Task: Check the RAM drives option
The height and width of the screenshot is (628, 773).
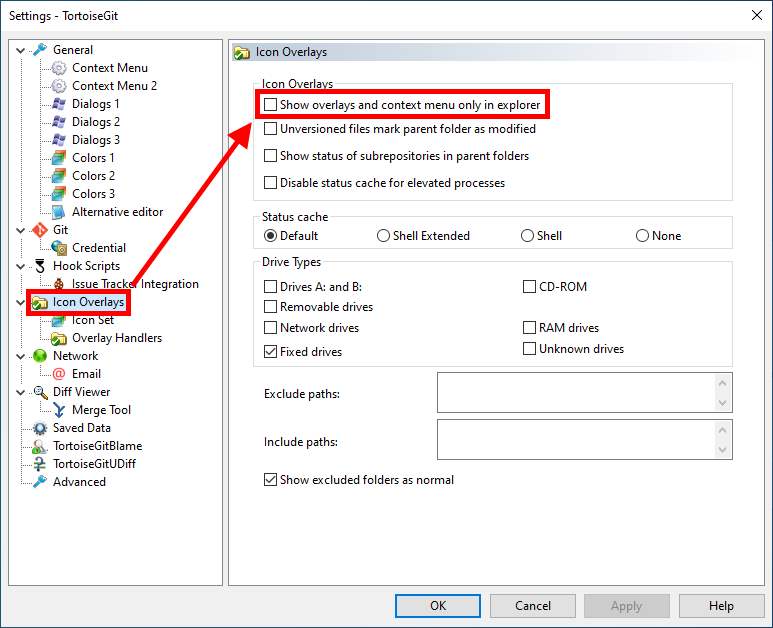Action: click(529, 327)
